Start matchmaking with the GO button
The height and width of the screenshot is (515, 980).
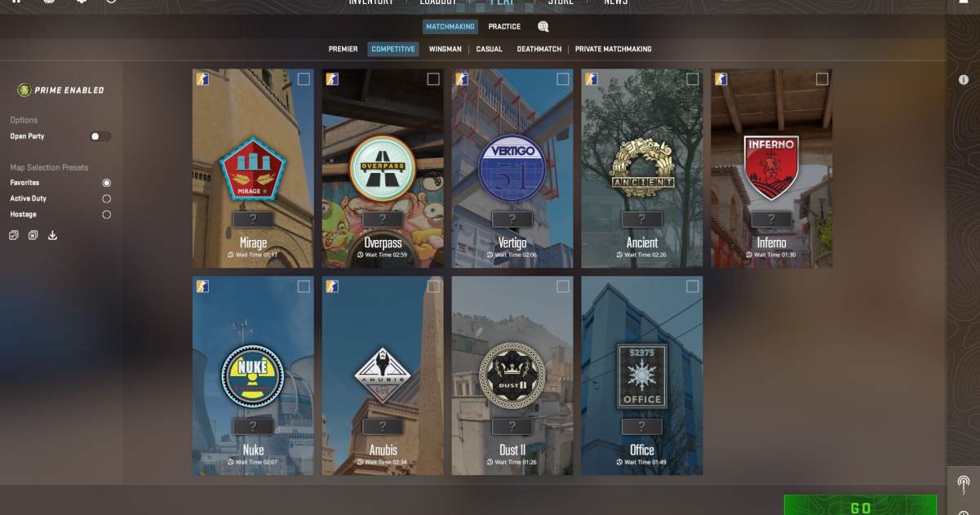860,505
